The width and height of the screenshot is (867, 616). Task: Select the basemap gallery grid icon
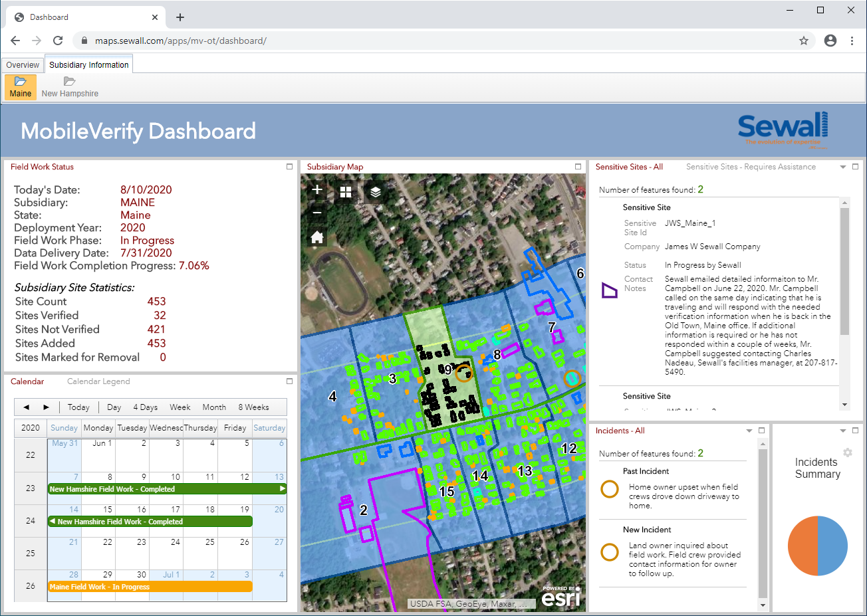tap(346, 191)
